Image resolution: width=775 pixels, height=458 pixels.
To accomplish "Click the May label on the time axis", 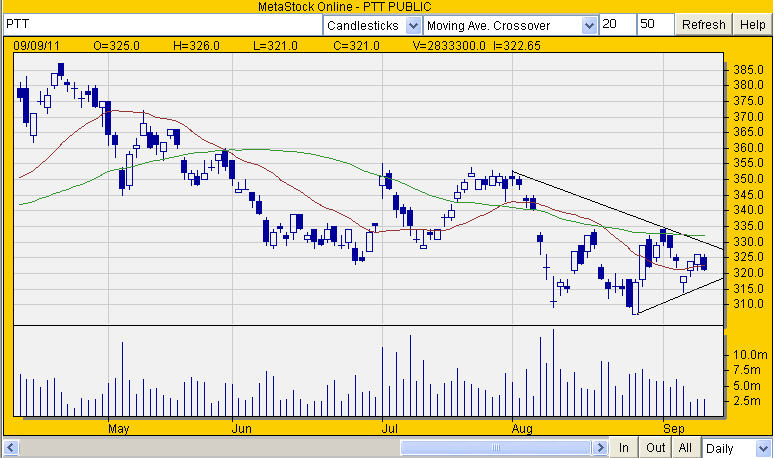I will [x=119, y=428].
